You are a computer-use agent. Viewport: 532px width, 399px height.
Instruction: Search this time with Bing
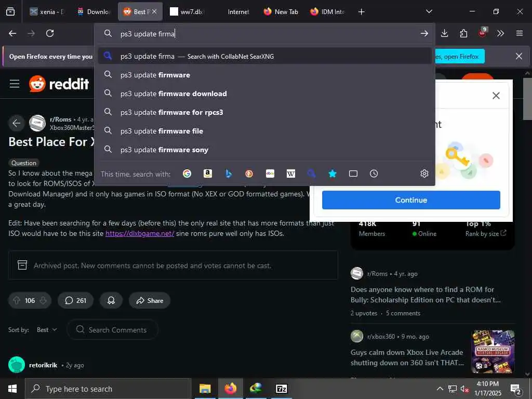tap(229, 174)
